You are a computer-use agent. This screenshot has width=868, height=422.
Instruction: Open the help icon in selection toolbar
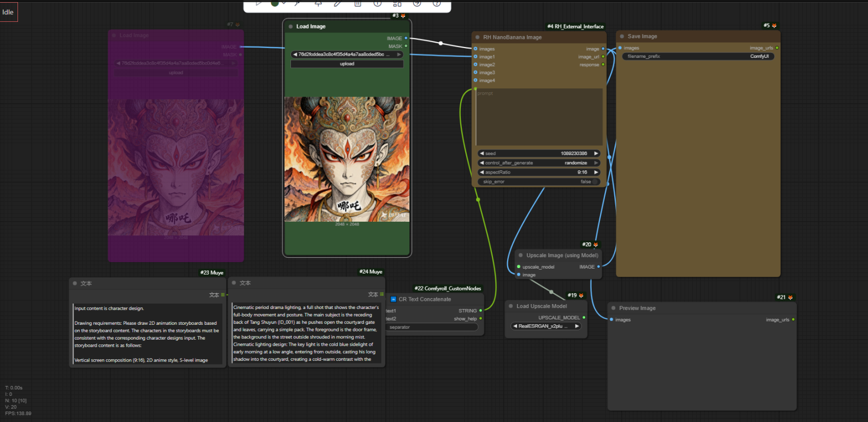[437, 3]
